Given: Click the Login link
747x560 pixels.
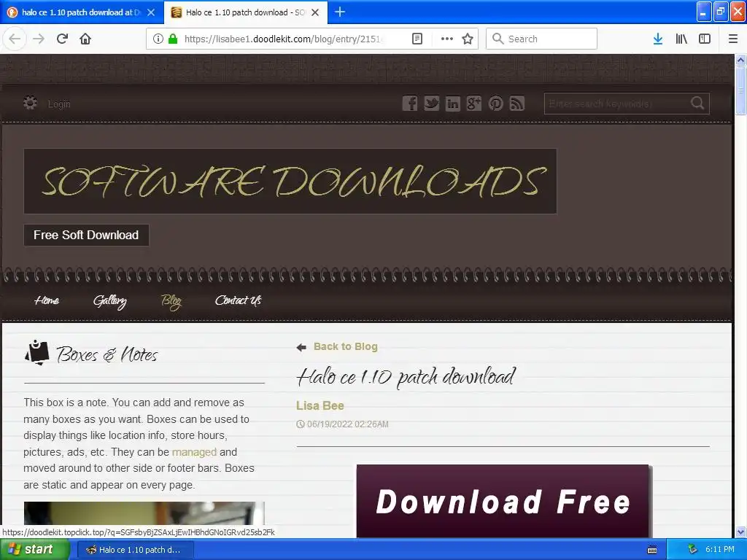Looking at the screenshot, I should 59,104.
